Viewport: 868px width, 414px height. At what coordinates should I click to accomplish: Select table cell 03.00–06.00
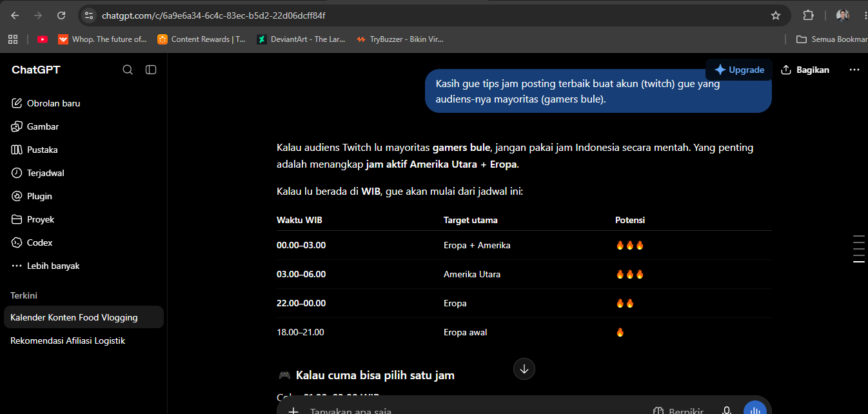coord(301,274)
